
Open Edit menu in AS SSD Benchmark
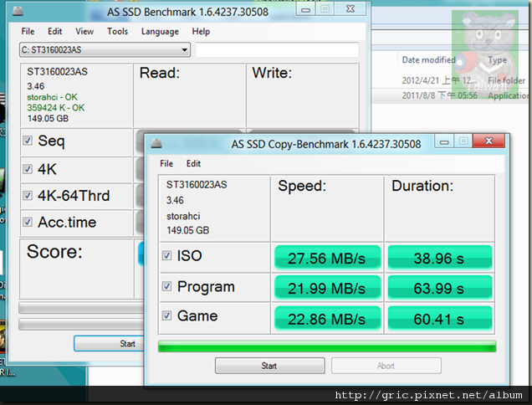tap(54, 32)
